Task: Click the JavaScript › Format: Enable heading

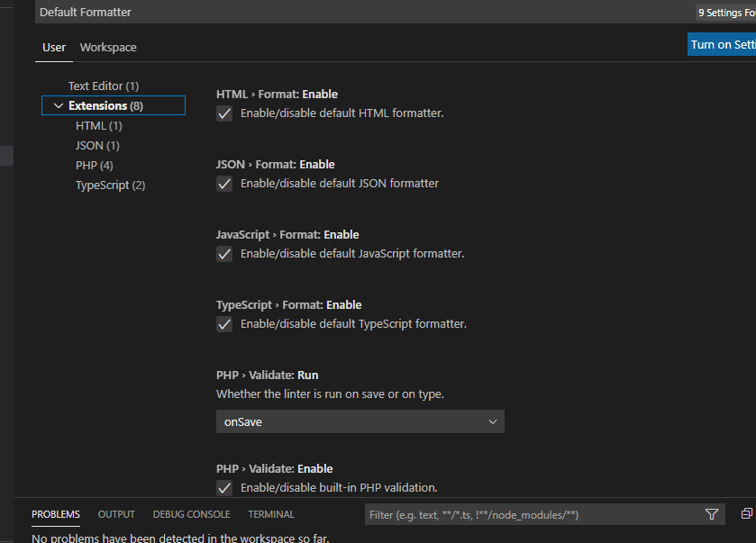Action: [287, 235]
